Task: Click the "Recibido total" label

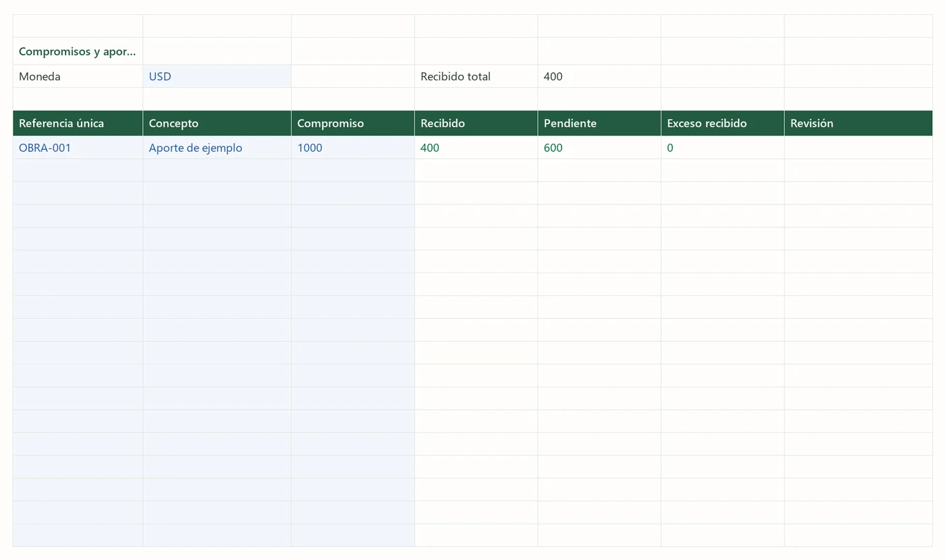Action: pos(476,76)
